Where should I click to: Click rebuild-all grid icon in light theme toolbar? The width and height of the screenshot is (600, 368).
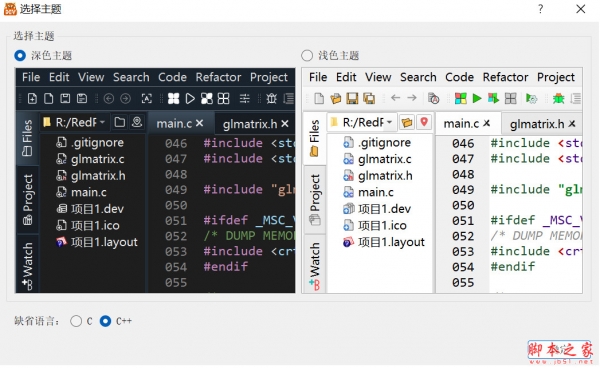pyautogui.click(x=510, y=99)
